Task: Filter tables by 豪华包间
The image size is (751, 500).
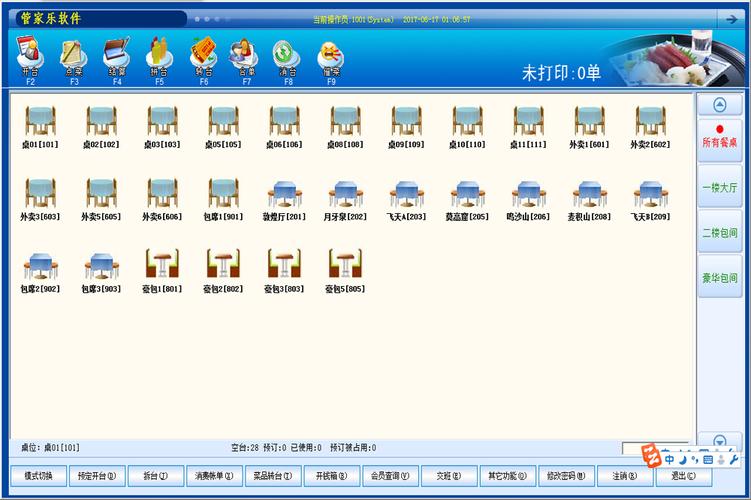Action: tap(720, 277)
